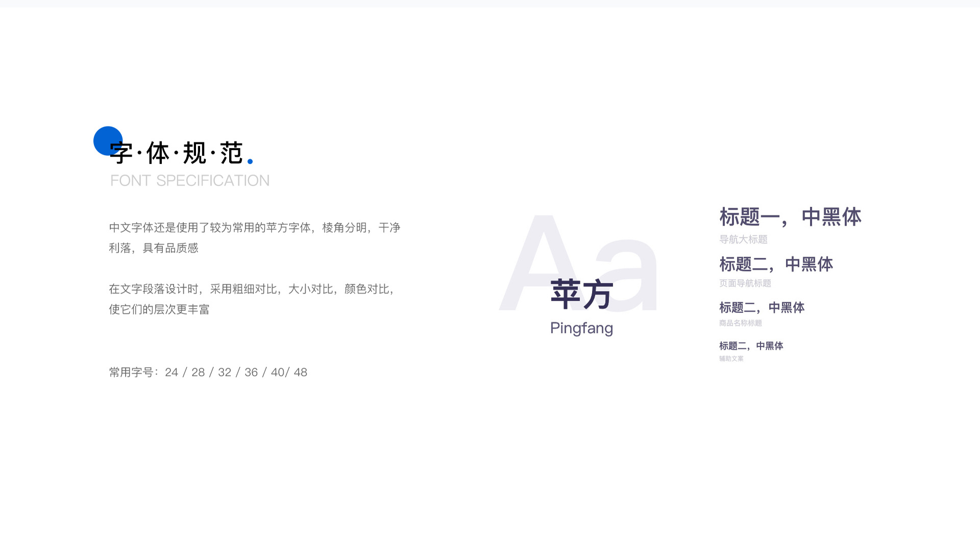Viewport: 980px width, 556px height.
Task: Select the 页面导航标题 caption
Action: coord(746,284)
